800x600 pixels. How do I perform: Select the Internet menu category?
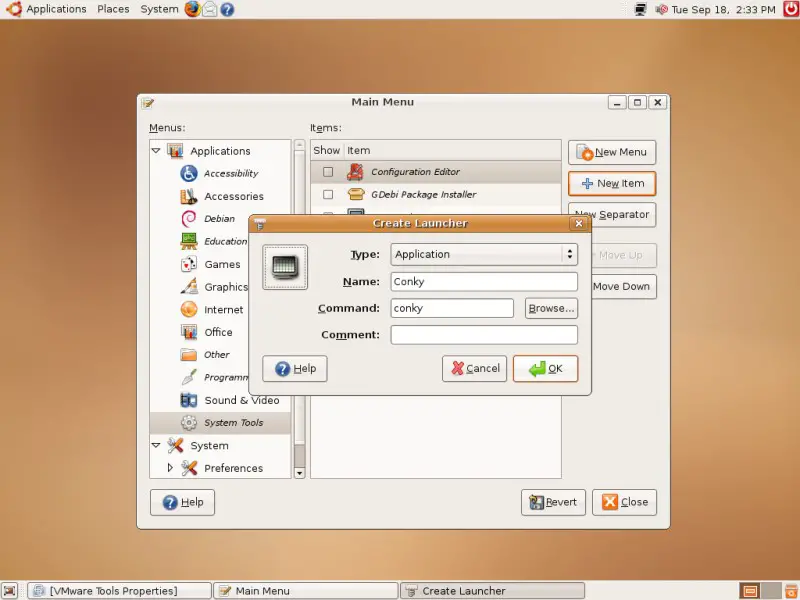[223, 310]
